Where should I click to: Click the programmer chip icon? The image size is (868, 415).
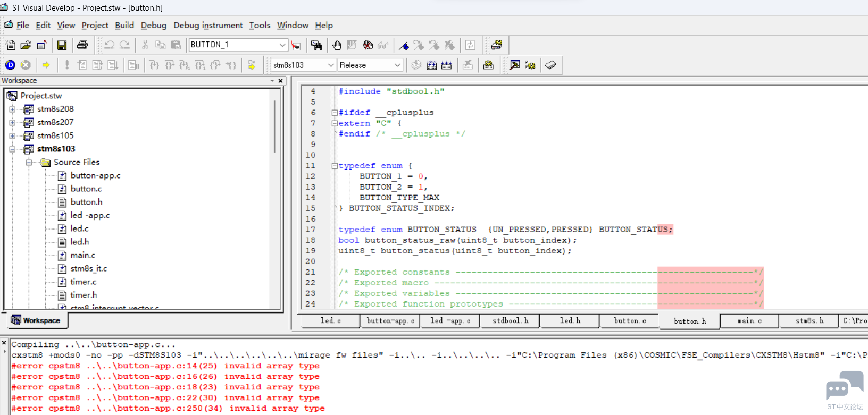click(550, 65)
